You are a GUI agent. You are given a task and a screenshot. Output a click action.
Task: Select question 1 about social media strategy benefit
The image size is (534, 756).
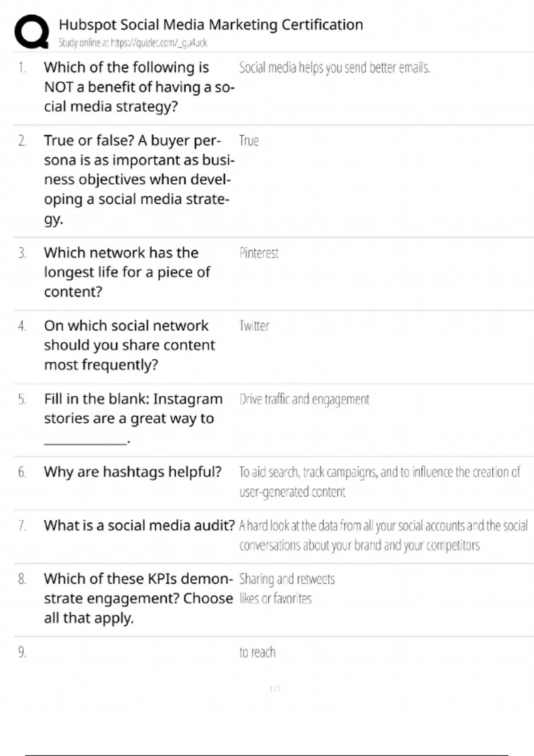point(139,87)
